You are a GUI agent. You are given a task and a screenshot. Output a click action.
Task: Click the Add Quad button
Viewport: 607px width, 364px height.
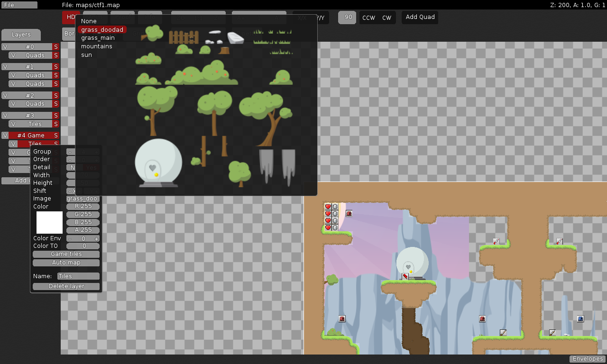click(420, 17)
